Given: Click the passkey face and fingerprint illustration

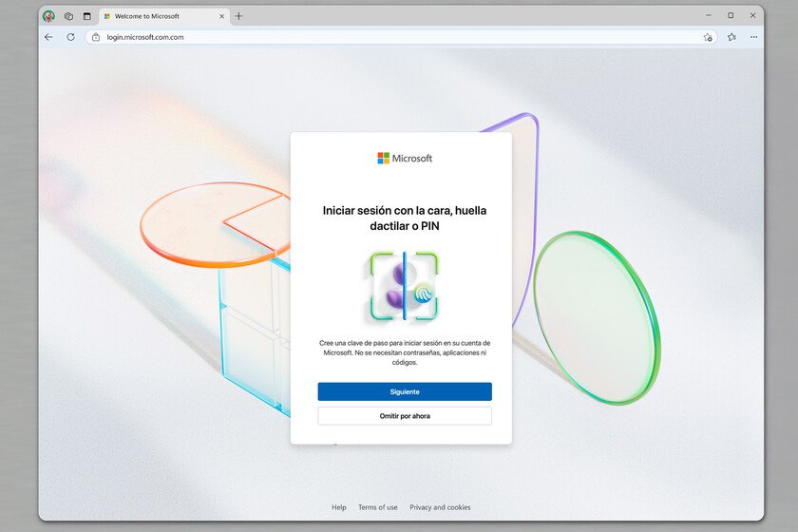Looking at the screenshot, I should [405, 286].
